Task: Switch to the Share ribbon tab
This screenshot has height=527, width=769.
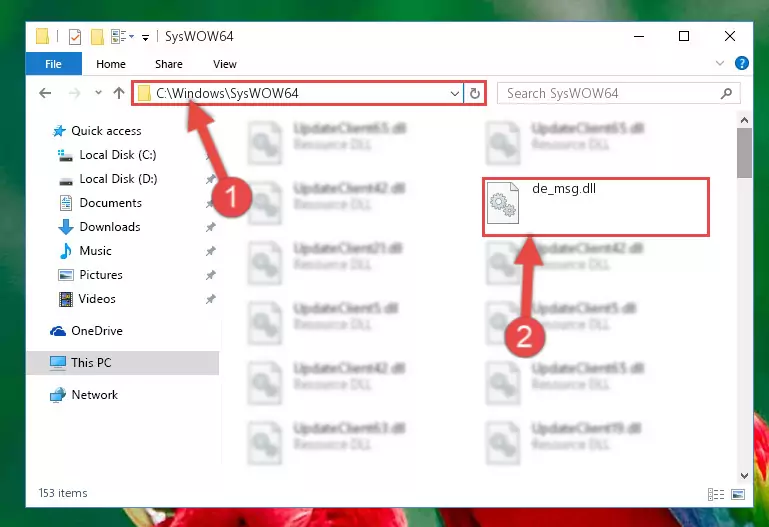Action: (169, 64)
